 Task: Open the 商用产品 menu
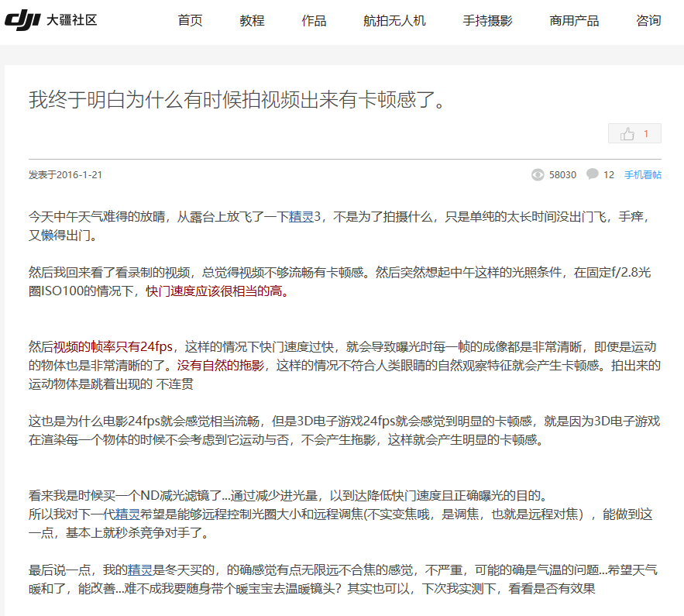pyautogui.click(x=574, y=20)
